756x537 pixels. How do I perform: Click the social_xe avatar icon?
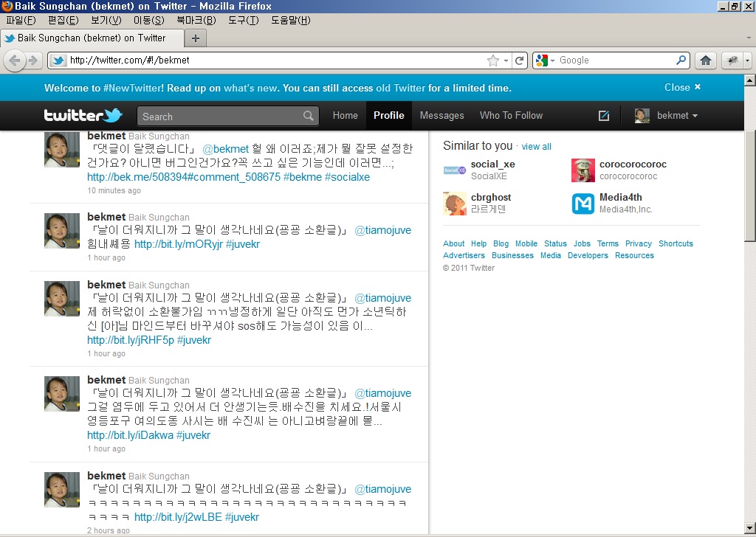(x=455, y=170)
